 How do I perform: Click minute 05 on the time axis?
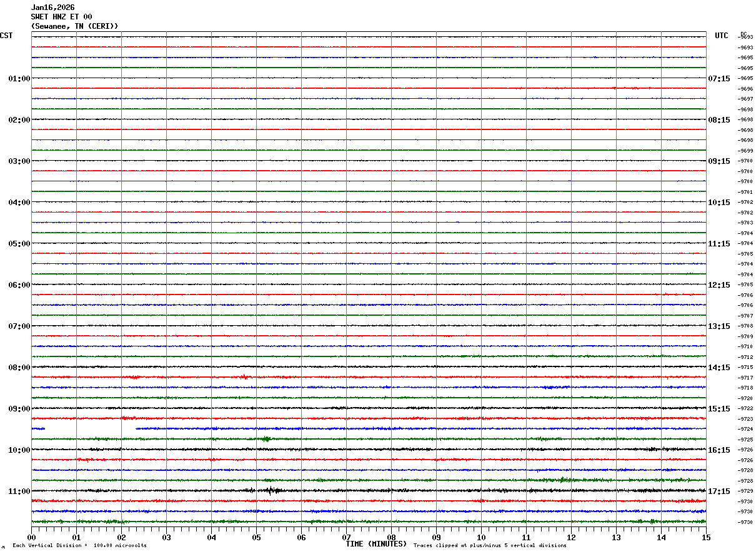(x=256, y=537)
